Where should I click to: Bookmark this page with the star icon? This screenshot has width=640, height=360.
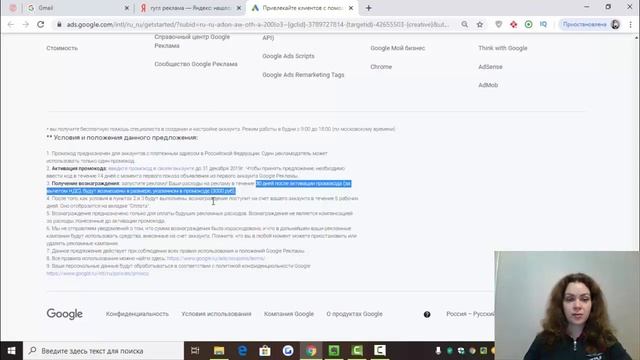(480, 24)
